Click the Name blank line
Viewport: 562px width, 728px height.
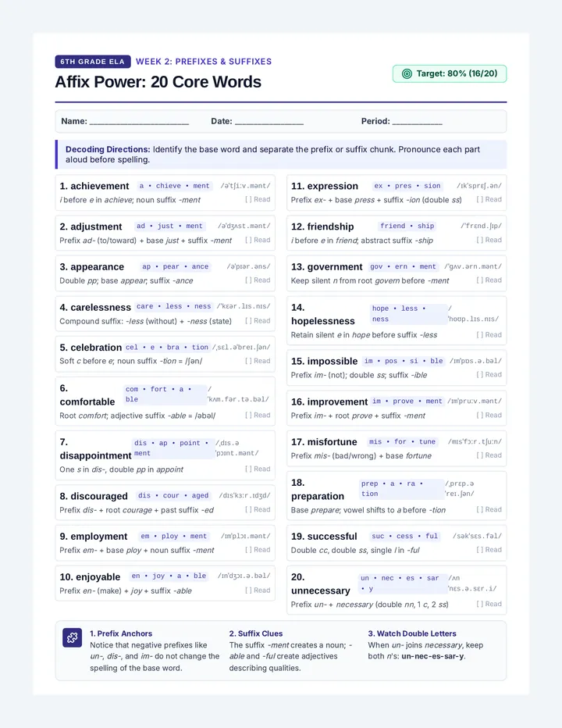pos(139,122)
